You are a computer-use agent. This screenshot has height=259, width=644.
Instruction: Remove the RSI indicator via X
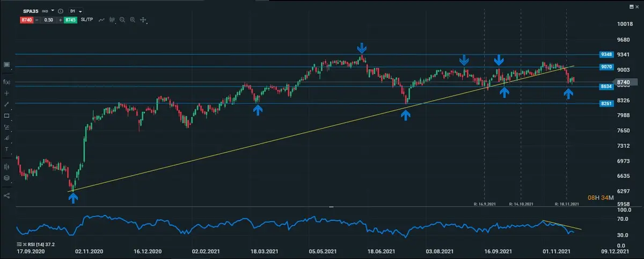coord(26,244)
